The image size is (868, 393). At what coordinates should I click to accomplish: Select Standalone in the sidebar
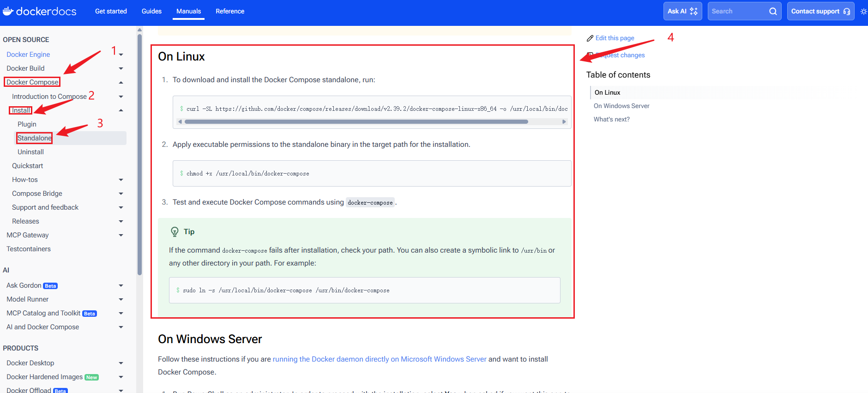click(x=35, y=138)
